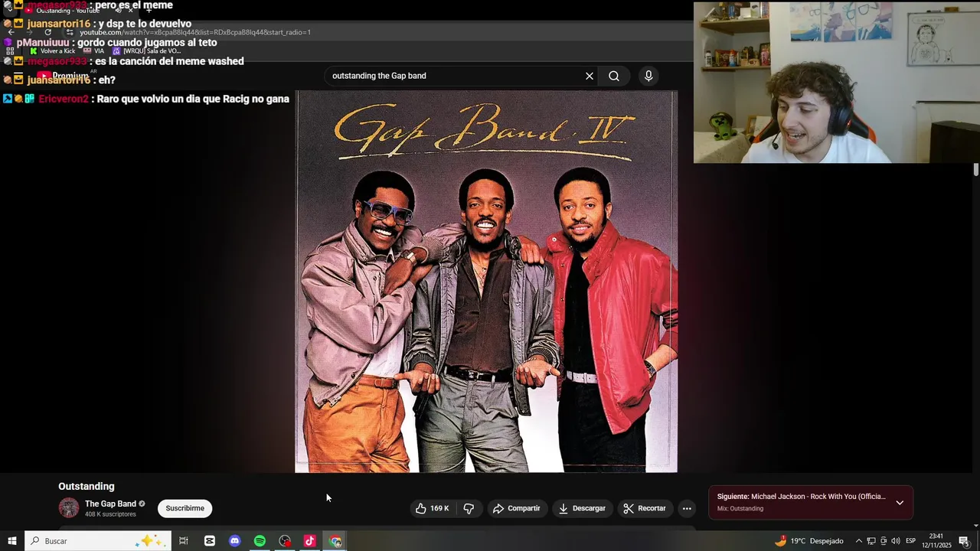This screenshot has height=551, width=980.
Task: Open a new browser tab with plus
Action: pos(149,11)
